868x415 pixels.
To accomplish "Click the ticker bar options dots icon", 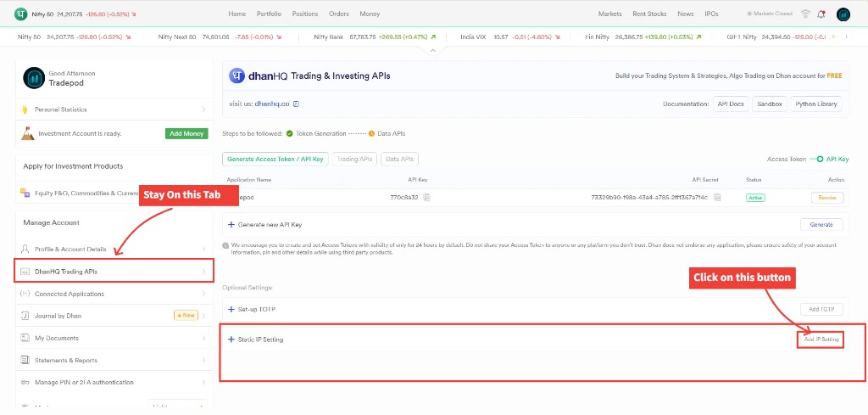I will pos(845,37).
